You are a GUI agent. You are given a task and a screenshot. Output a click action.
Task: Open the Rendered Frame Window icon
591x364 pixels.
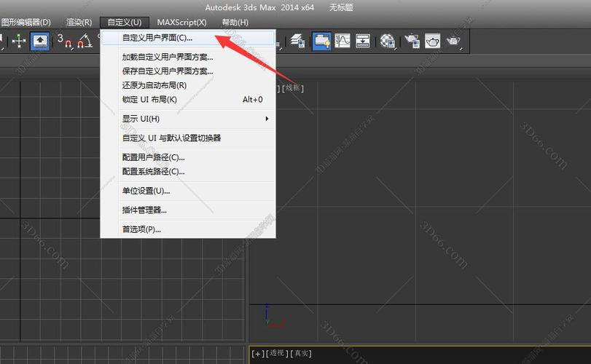tap(433, 41)
